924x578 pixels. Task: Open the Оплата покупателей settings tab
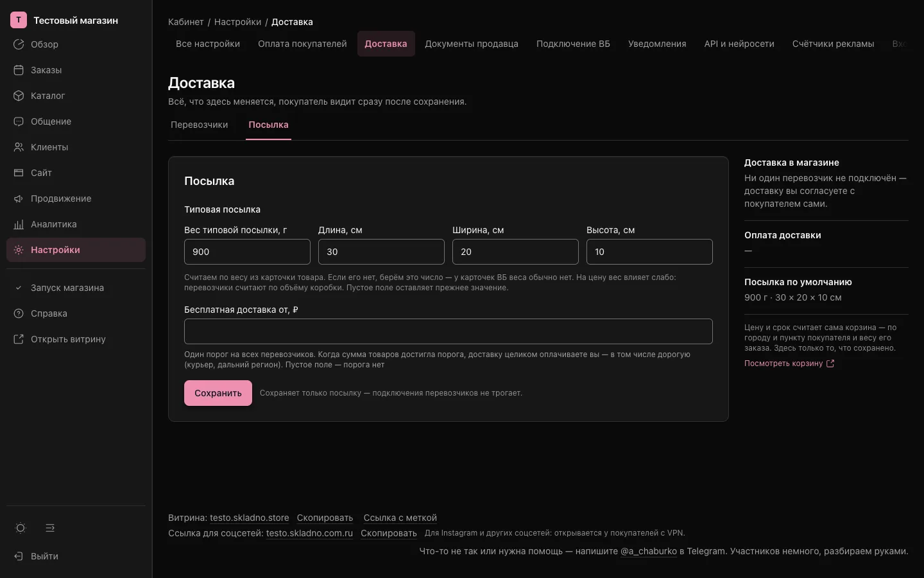pyautogui.click(x=302, y=44)
